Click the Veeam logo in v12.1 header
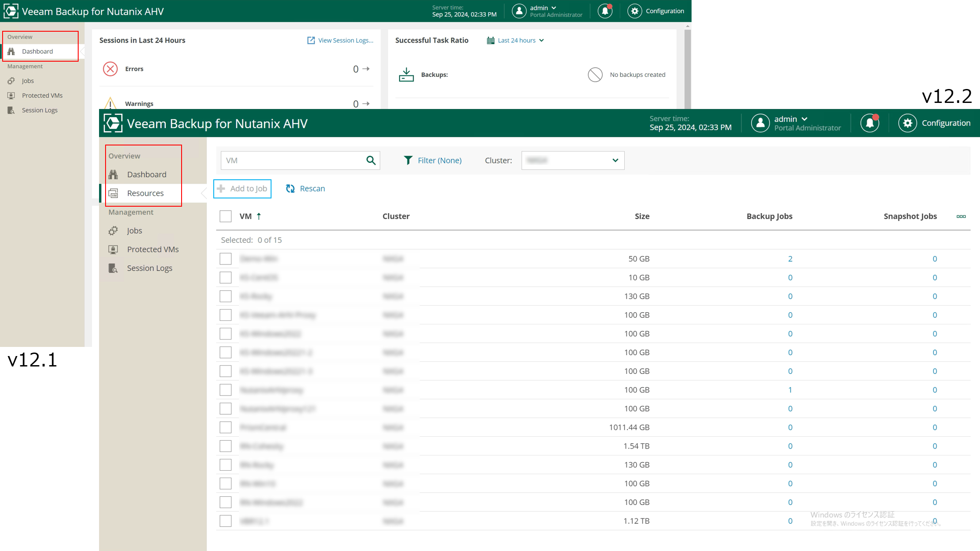Image resolution: width=980 pixels, height=551 pixels. pyautogui.click(x=11, y=11)
